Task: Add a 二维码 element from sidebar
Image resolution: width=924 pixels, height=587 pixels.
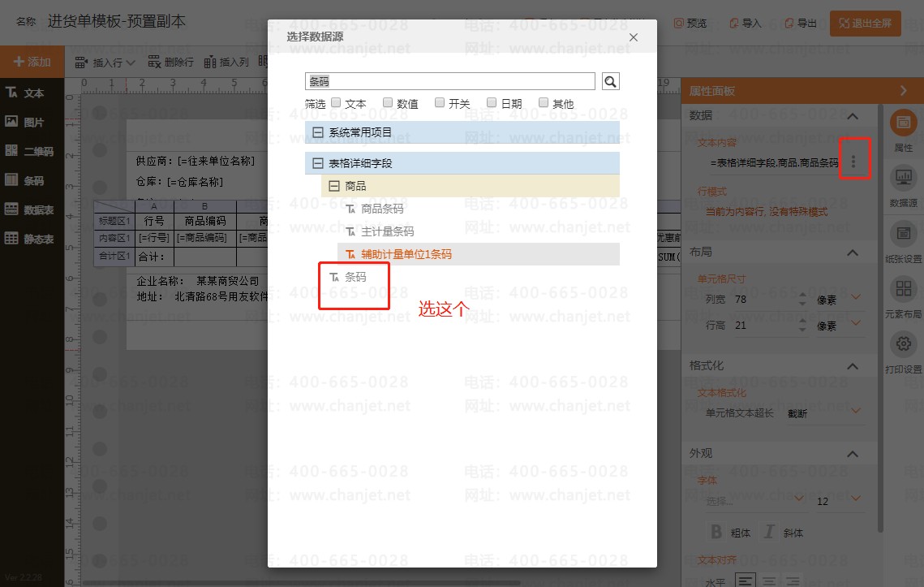Action: (29, 151)
